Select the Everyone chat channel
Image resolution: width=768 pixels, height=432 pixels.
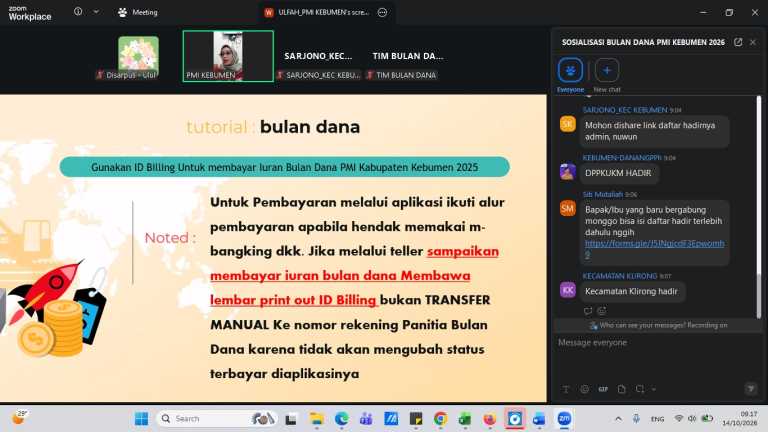[x=571, y=75]
